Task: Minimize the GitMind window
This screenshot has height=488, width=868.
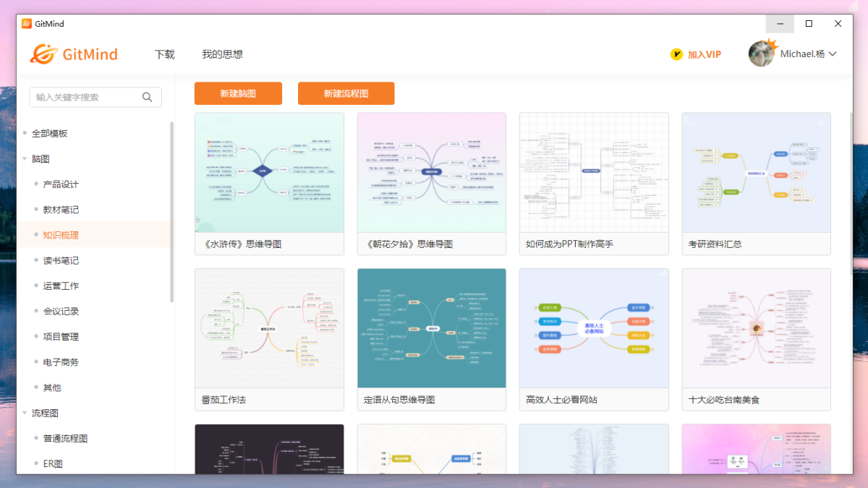Action: tap(780, 24)
